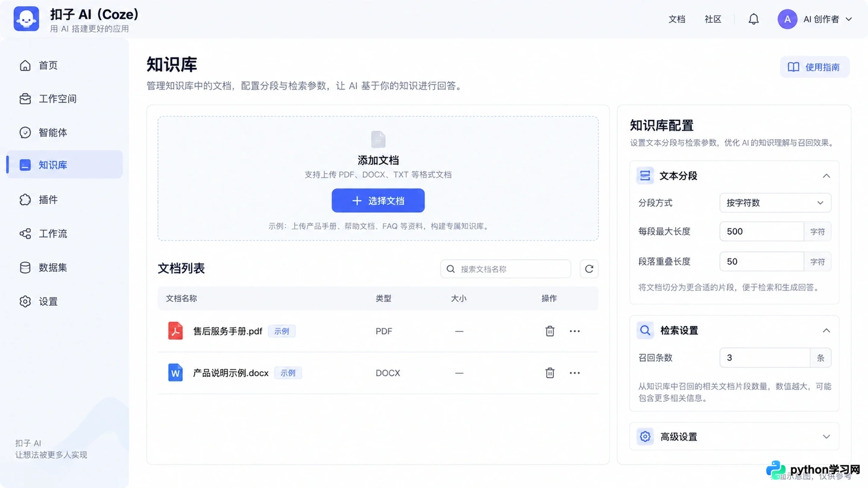The height and width of the screenshot is (488, 868).
Task: Click the 示例 tag on 售后服务手册.pdf
Action: [x=281, y=331]
